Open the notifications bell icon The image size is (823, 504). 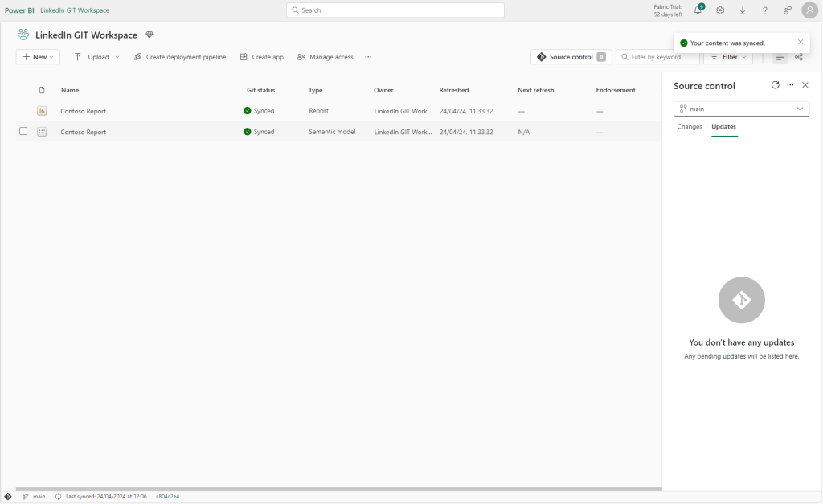pyautogui.click(x=698, y=10)
